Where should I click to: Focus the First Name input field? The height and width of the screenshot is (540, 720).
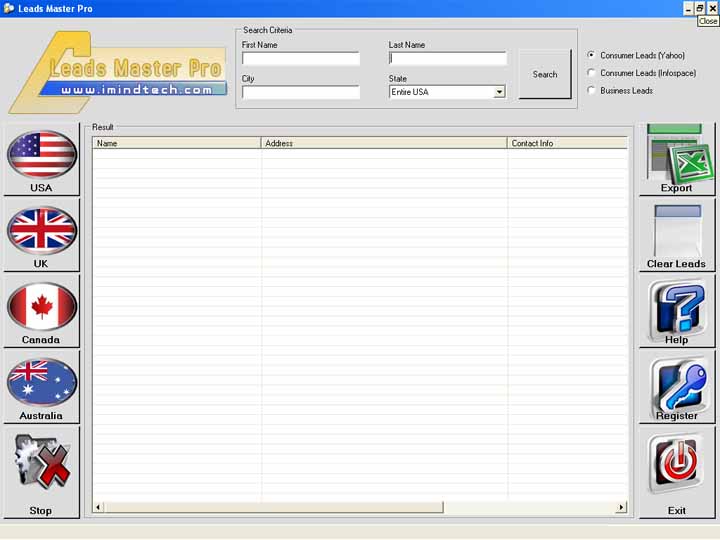point(301,58)
